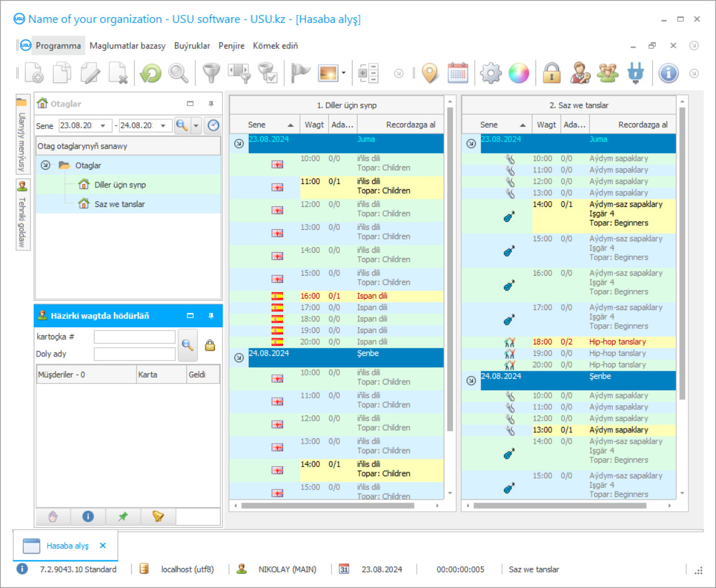716x588 pixels.
Task: Click the blue info icon in the toolbar
Action: [668, 73]
